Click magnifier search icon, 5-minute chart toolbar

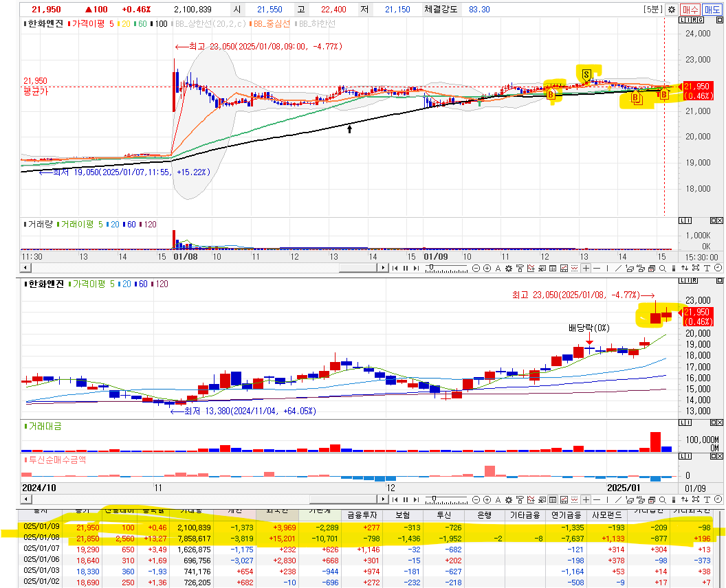(663, 269)
